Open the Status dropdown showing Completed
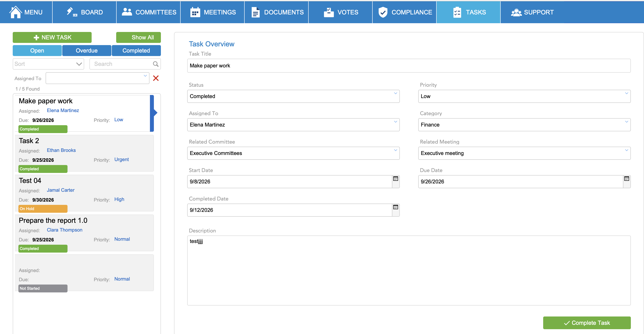 293,96
